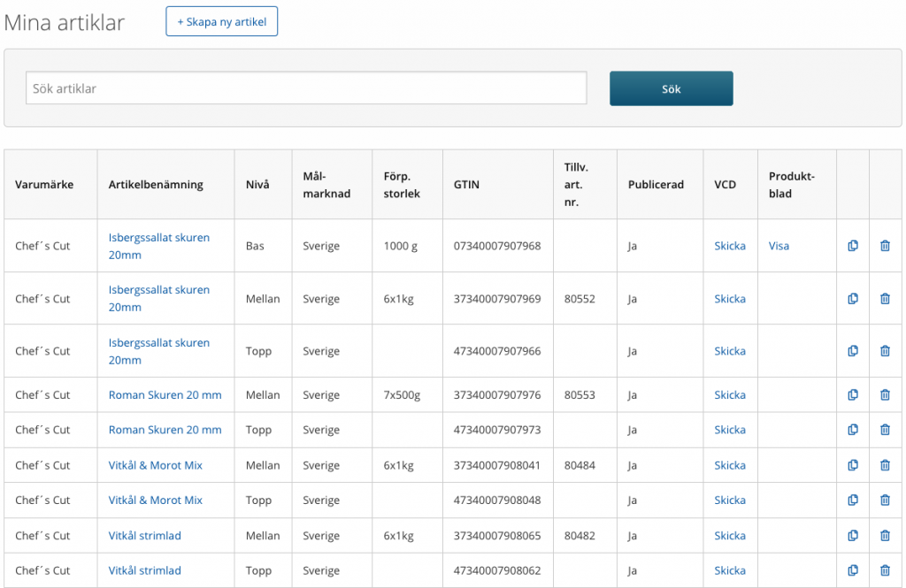The width and height of the screenshot is (906, 588).
Task: Open Vitkål & Morot Mix Mellan link
Action: [156, 465]
